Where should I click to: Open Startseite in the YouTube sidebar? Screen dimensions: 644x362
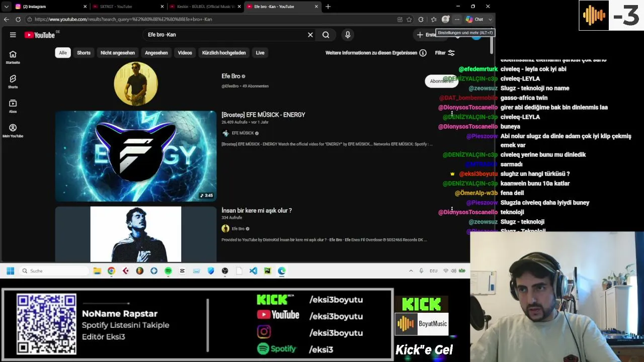click(x=13, y=57)
